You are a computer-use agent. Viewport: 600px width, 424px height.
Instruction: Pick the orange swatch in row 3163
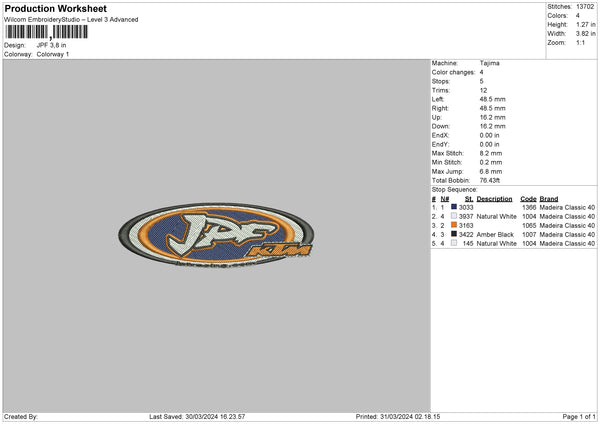click(x=454, y=225)
